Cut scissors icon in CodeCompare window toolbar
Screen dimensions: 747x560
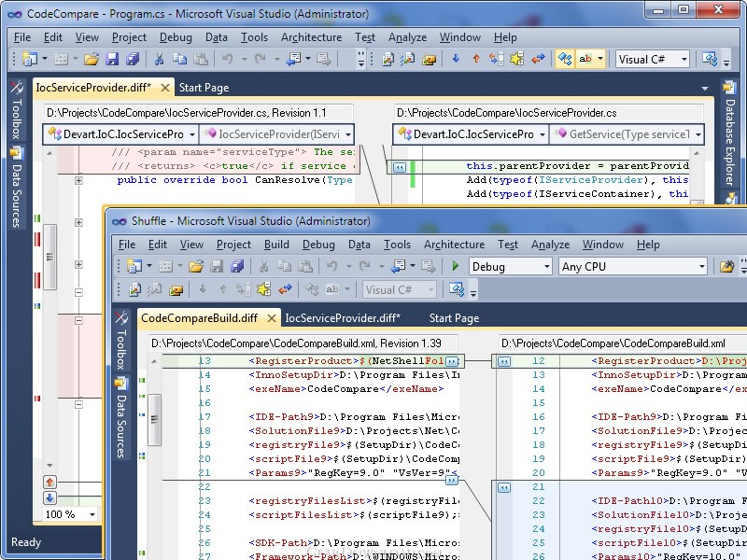coord(159,59)
